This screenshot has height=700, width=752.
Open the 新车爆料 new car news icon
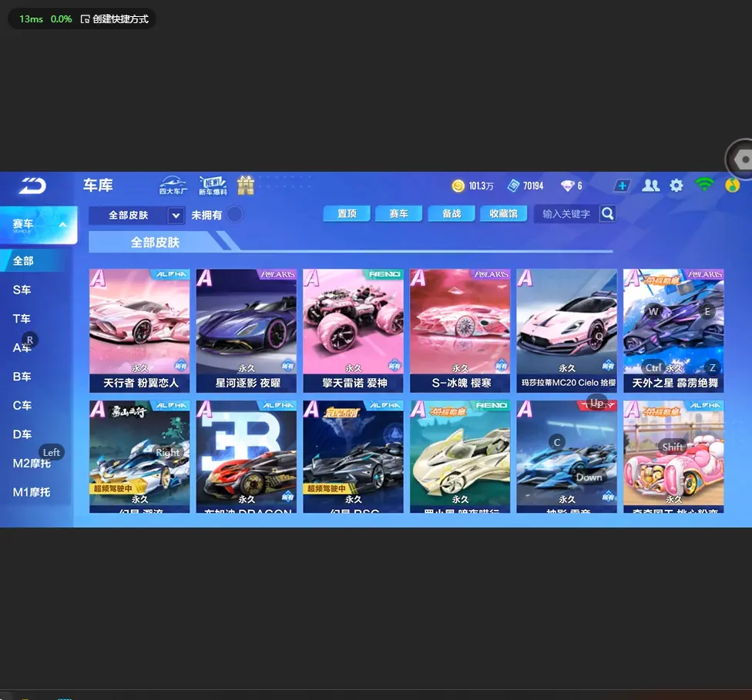pyautogui.click(x=213, y=186)
